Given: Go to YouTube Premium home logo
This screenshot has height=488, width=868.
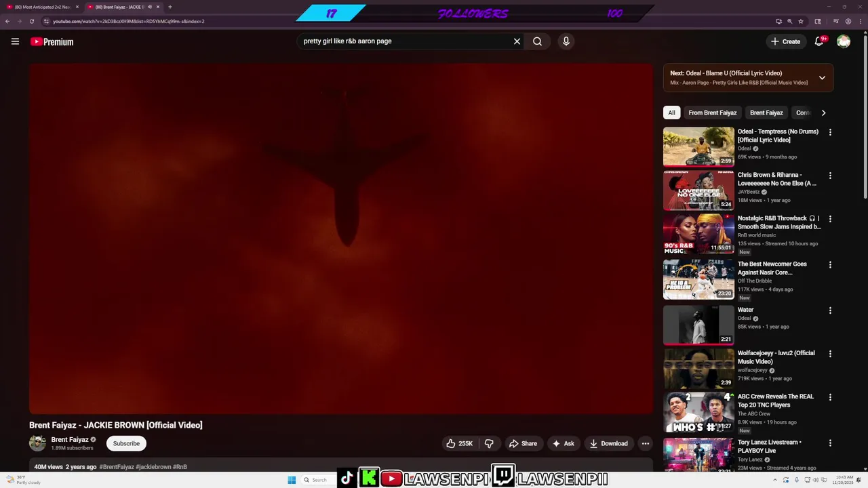Looking at the screenshot, I should click(52, 42).
